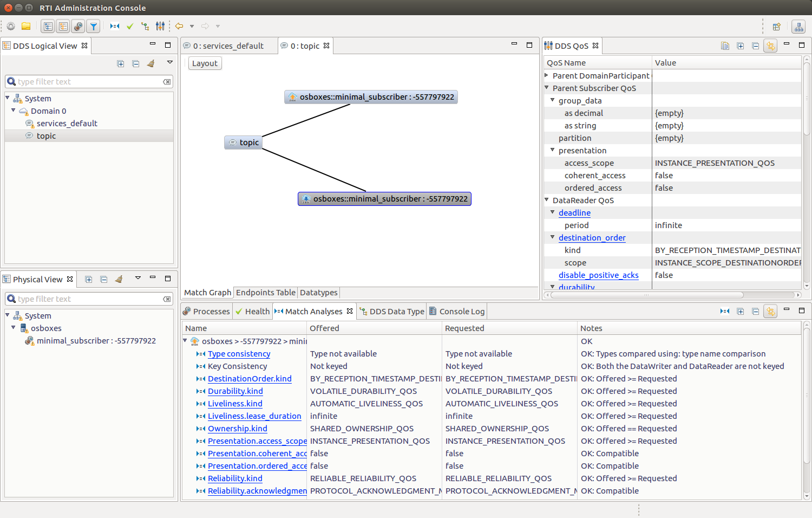This screenshot has height=518, width=812.
Task: Click the back arrow navigation icon
Action: (x=179, y=26)
